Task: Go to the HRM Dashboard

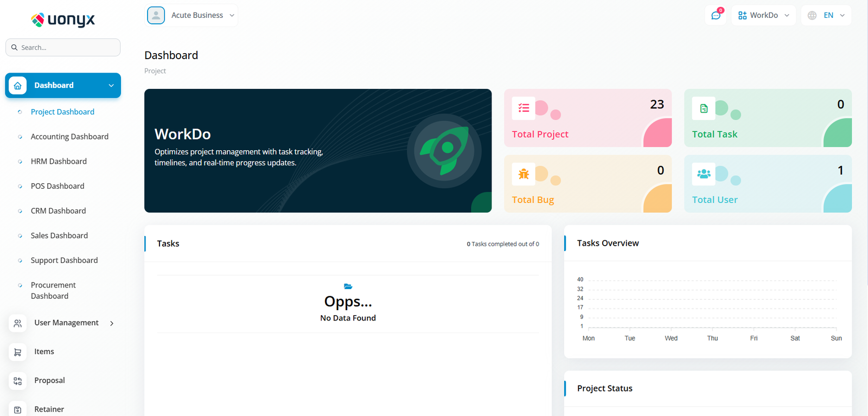Action: [59, 161]
